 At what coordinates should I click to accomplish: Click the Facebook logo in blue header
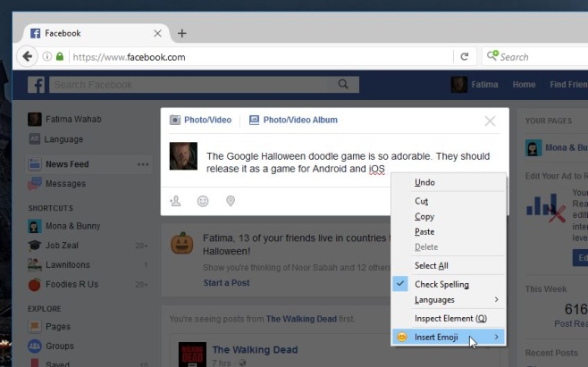(36, 85)
